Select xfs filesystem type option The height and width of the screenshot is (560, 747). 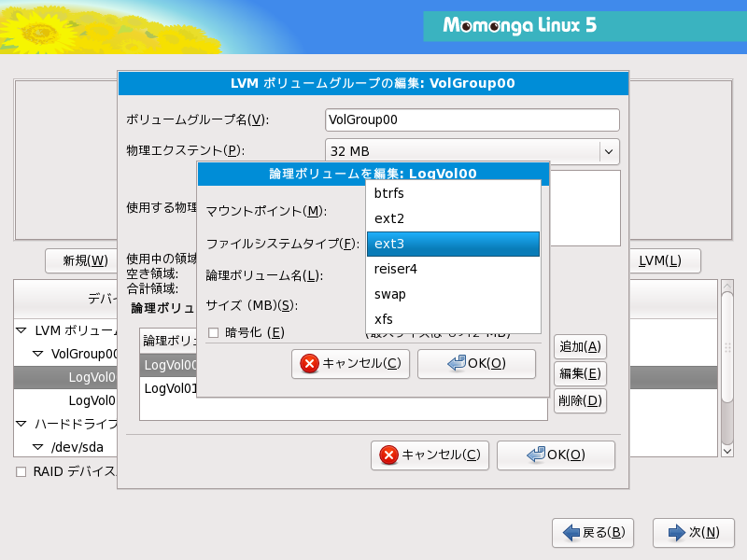coord(453,319)
